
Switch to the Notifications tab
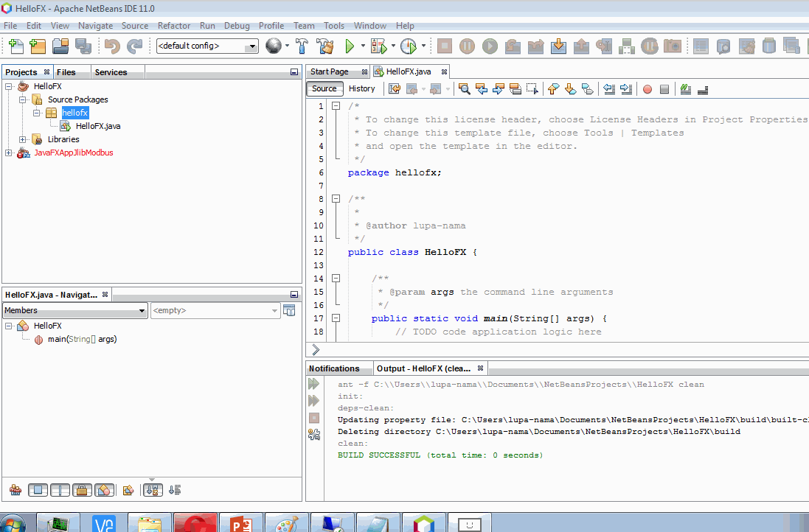[x=334, y=368]
